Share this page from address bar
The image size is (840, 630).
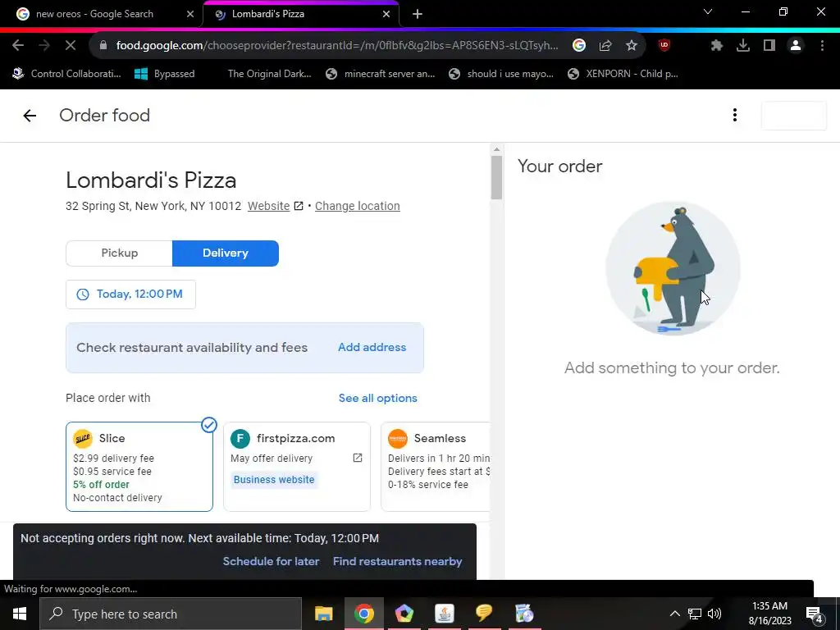(605, 46)
